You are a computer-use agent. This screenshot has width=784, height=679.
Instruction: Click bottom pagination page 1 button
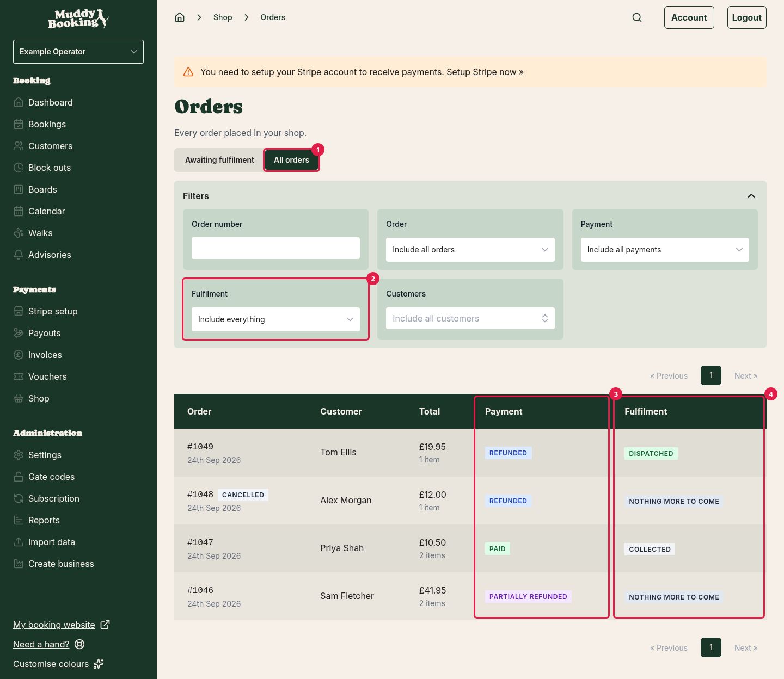pyautogui.click(x=711, y=647)
